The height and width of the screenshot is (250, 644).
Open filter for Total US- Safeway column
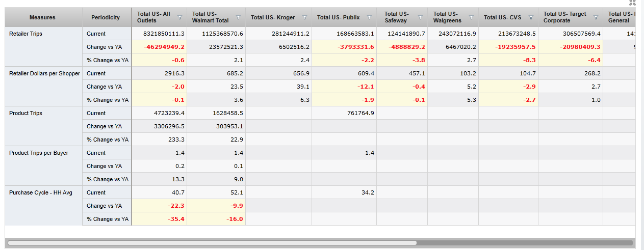(420, 17)
